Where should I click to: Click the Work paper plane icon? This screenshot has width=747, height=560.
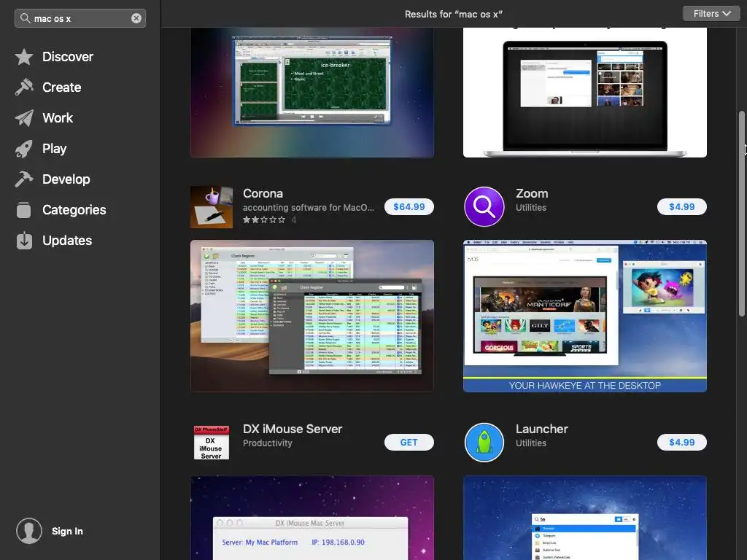(x=24, y=117)
